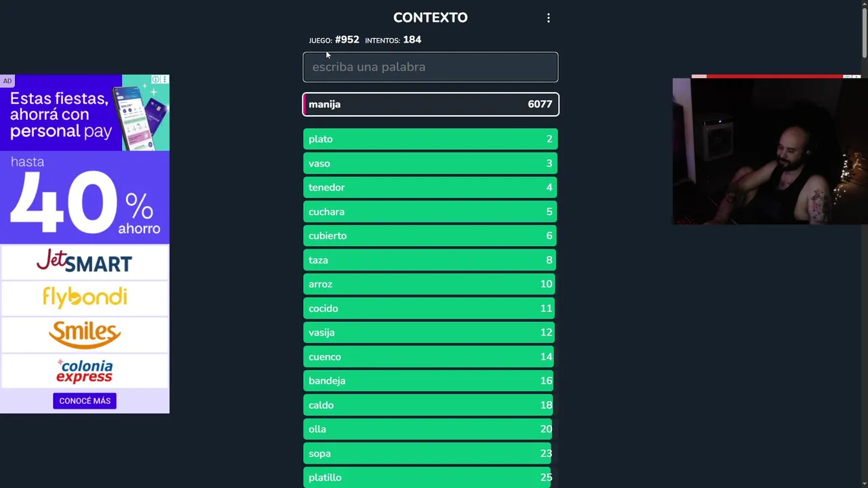This screenshot has height=488, width=868.
Task: Click the Smiles logo in the ad
Action: pos(84,334)
